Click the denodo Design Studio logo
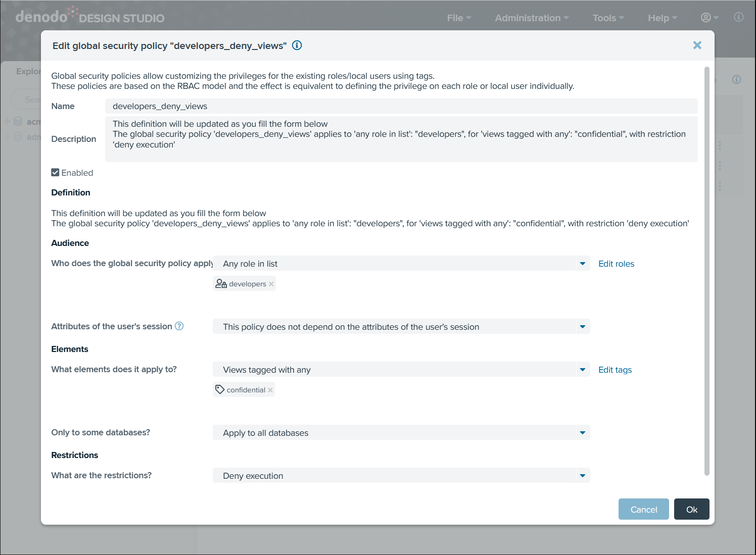The height and width of the screenshot is (555, 756). tap(90, 16)
